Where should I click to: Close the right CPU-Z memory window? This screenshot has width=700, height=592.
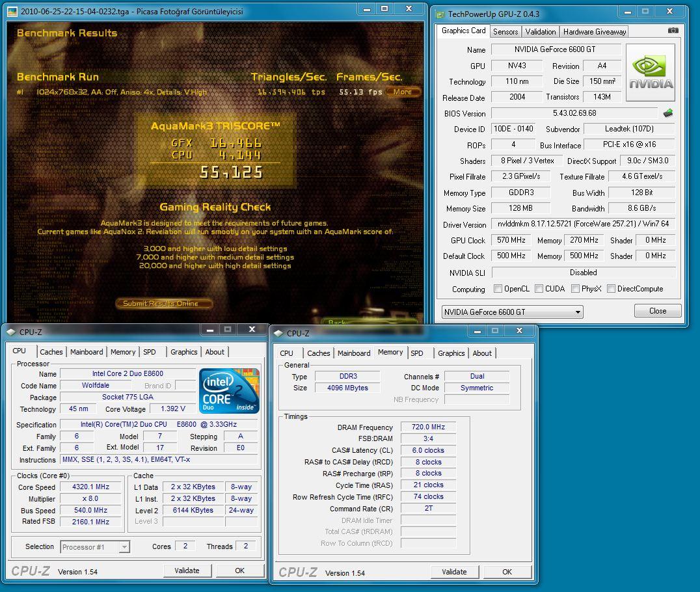coord(519,331)
